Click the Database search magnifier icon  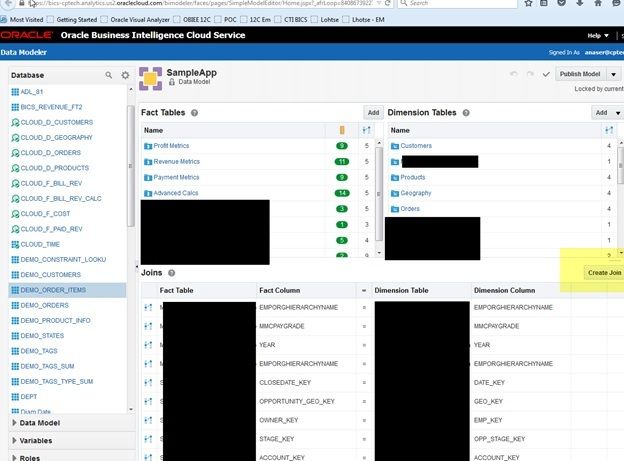tap(109, 75)
